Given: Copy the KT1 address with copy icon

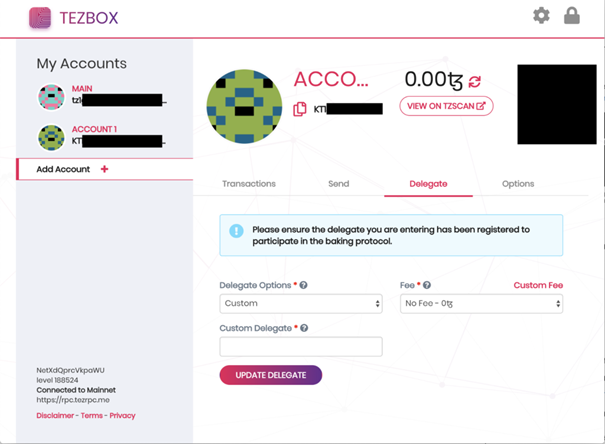Looking at the screenshot, I should pos(300,109).
